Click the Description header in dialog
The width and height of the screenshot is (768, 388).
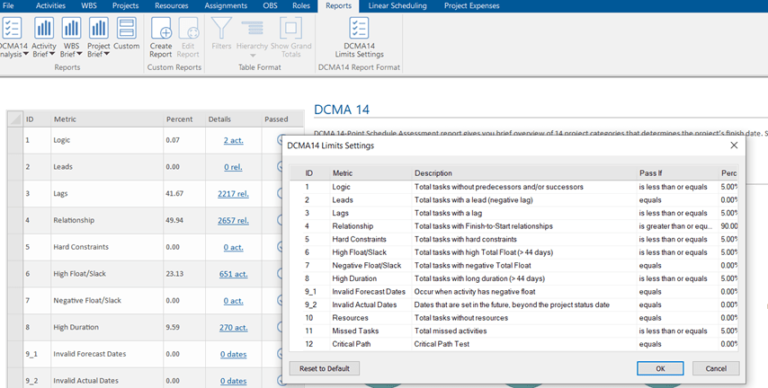point(524,173)
